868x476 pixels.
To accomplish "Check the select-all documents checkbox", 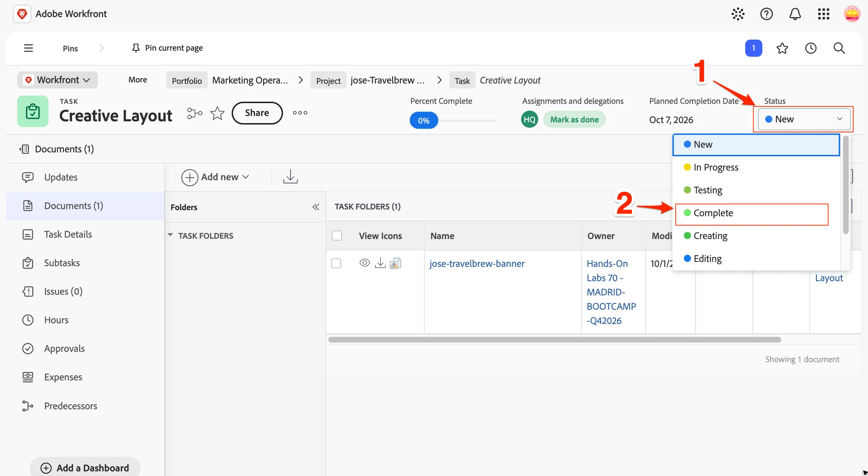I will coord(337,236).
